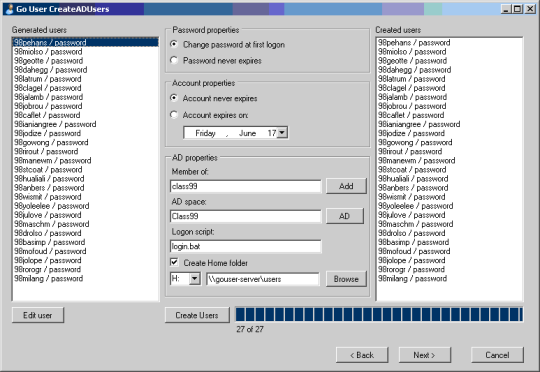Select 98jobrou in Generated users list
This screenshot has width=540, height=372.
coord(85,106)
